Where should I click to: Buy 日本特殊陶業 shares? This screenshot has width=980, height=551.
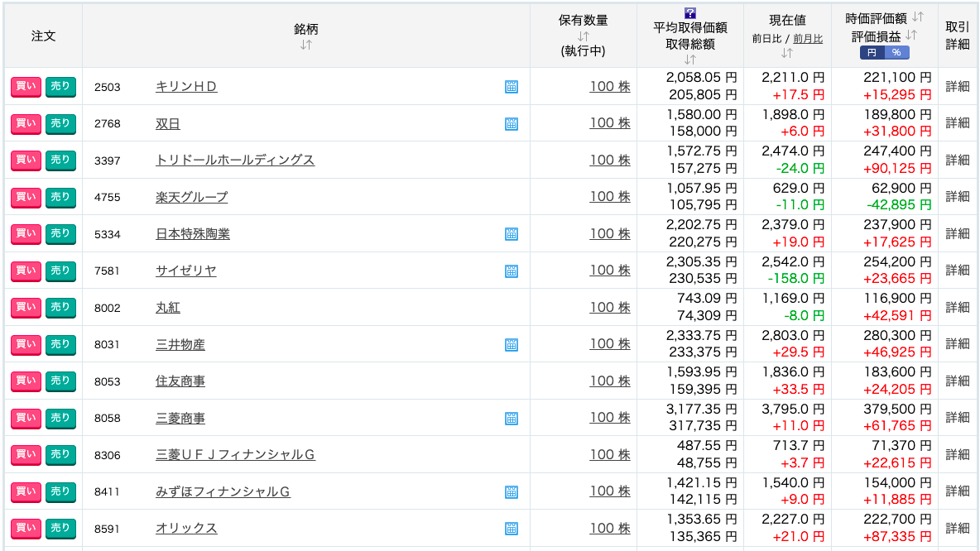pyautogui.click(x=26, y=234)
